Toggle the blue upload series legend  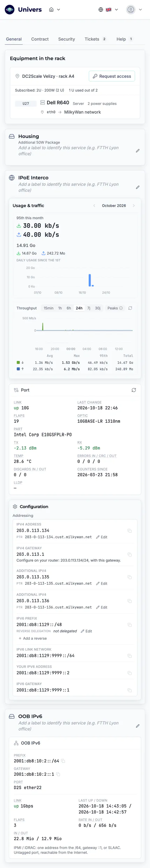point(20,369)
